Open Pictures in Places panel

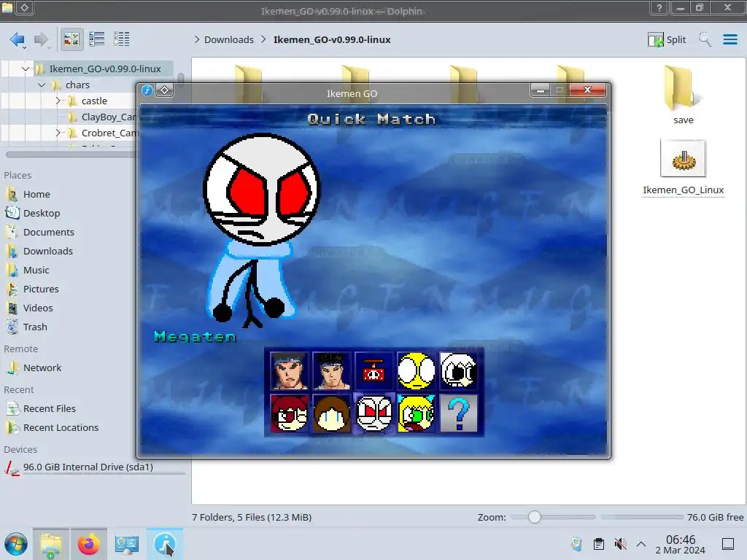pyautogui.click(x=41, y=289)
